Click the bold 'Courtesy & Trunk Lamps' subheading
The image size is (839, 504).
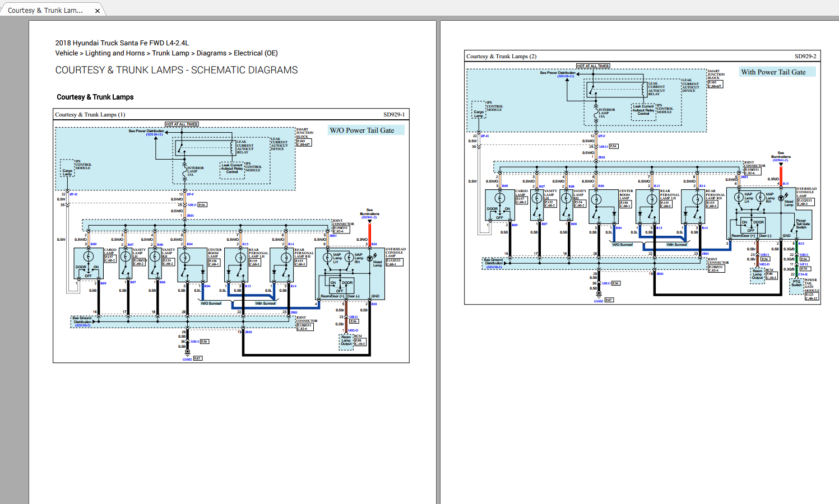click(95, 97)
